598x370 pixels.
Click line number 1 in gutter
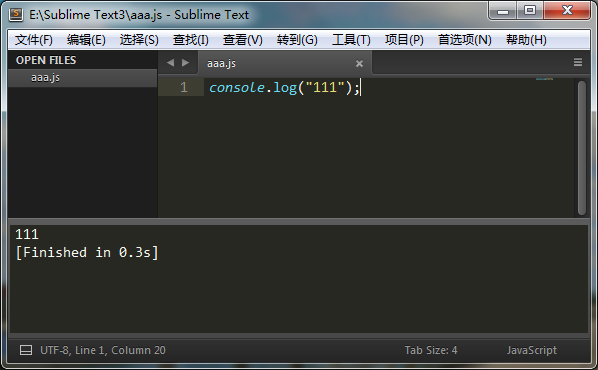(x=184, y=87)
